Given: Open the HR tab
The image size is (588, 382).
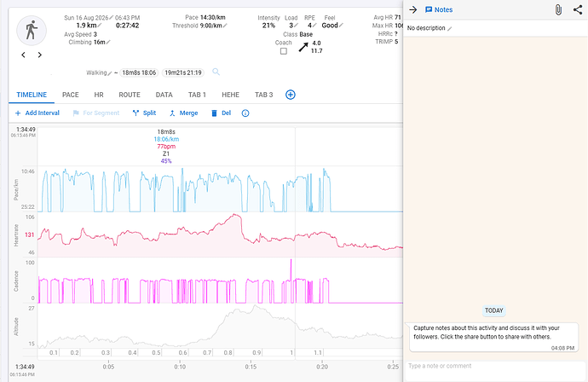Looking at the screenshot, I should point(99,95).
